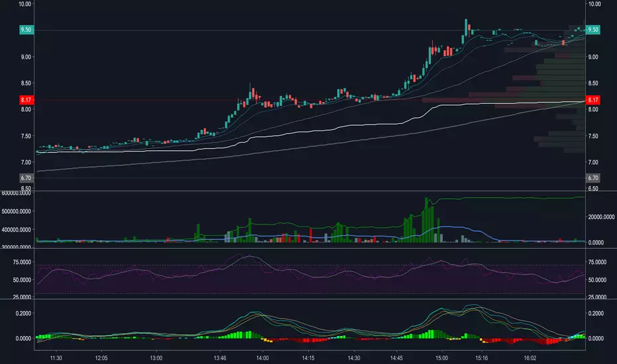The image size is (617, 364).
Task: Select the gray 6.70 price label on left
Action: tap(26, 178)
